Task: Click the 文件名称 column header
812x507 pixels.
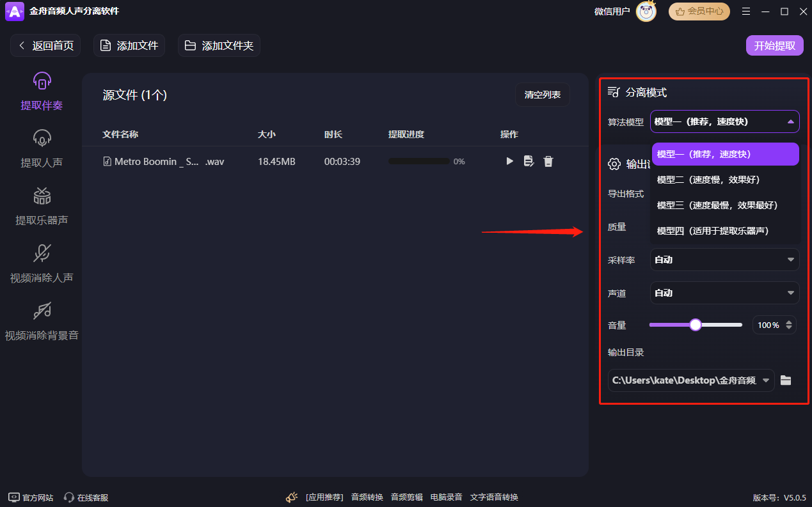Action: pos(120,134)
